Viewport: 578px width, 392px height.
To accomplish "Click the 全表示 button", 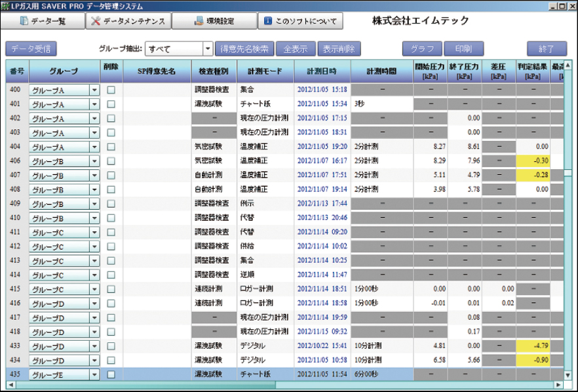I will coord(296,49).
